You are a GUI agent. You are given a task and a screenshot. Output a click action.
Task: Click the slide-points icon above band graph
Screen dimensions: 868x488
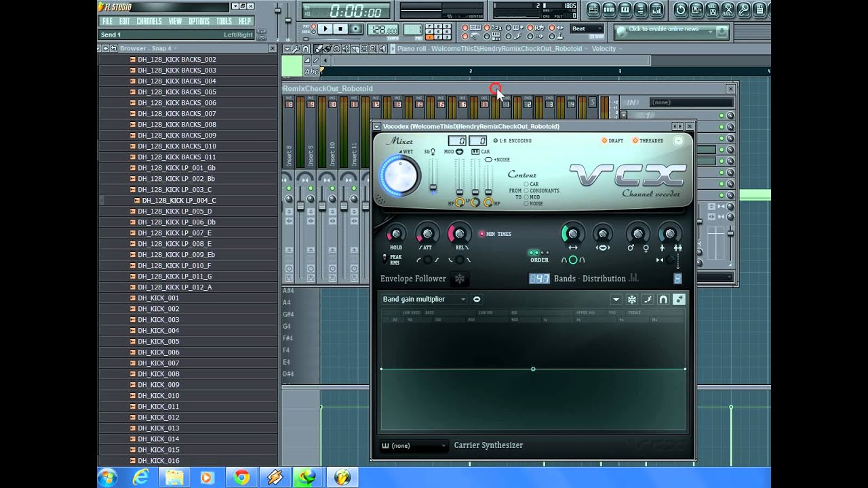point(679,300)
